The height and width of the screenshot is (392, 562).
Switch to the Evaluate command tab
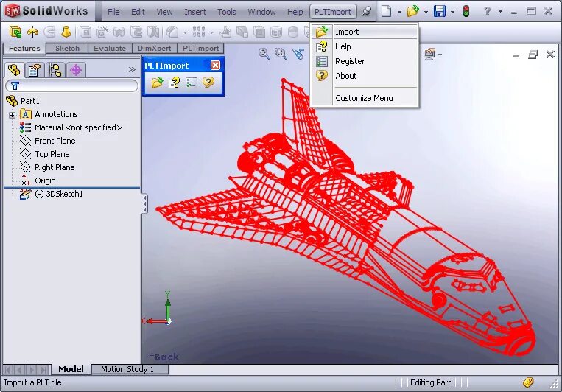coord(110,49)
